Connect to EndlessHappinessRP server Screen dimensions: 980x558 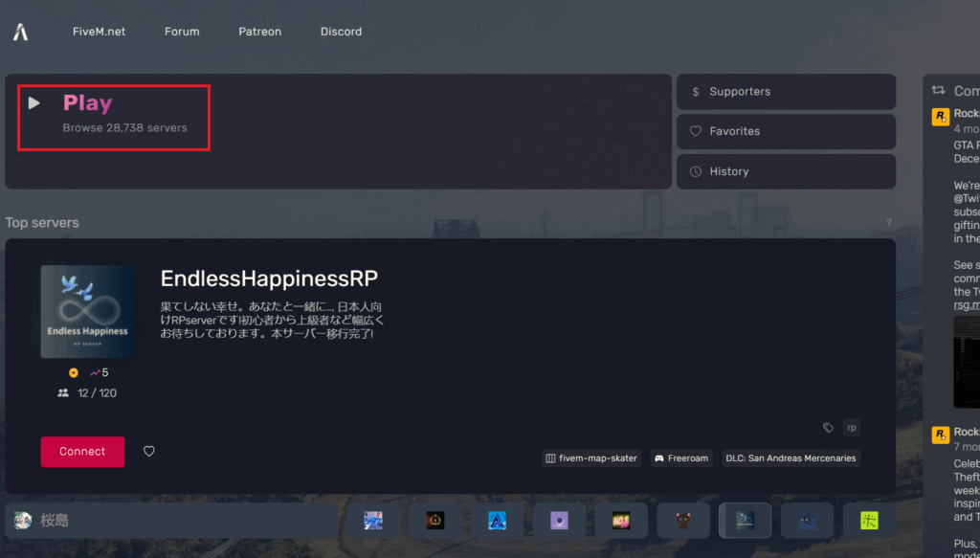[x=82, y=452]
